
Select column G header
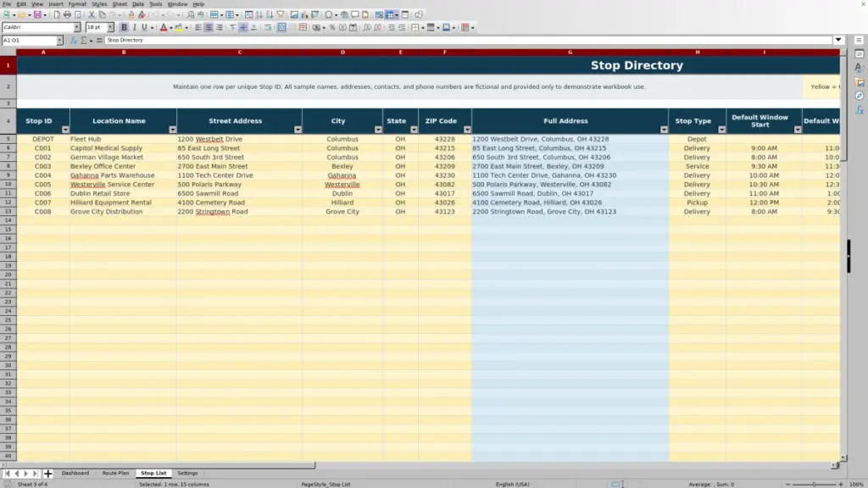(x=570, y=52)
